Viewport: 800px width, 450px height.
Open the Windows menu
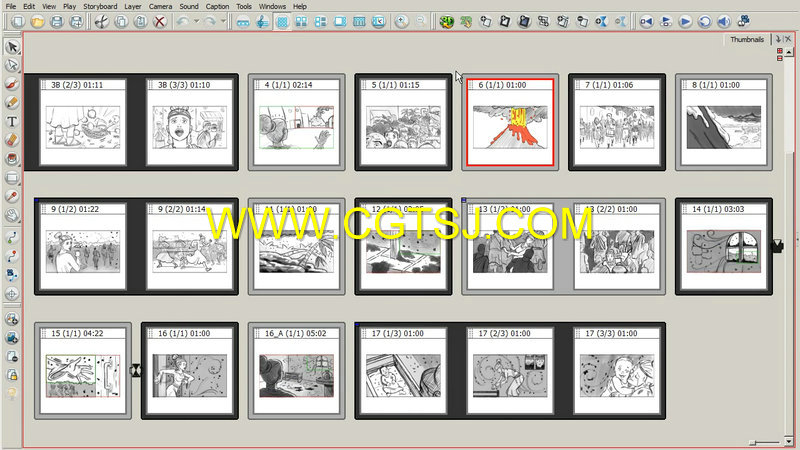(272, 6)
